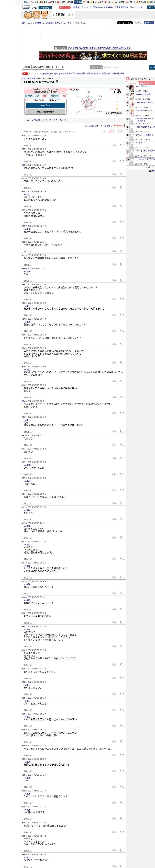The width and height of the screenshot is (155, 868).
Task: Select 四国 region icon
Action: pyautogui.click(x=122, y=2)
